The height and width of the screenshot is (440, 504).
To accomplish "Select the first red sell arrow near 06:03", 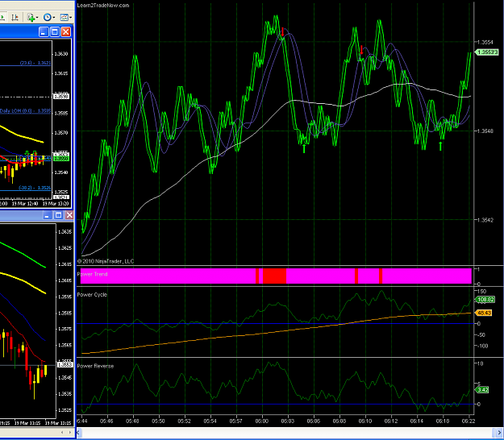I will [x=282, y=31].
